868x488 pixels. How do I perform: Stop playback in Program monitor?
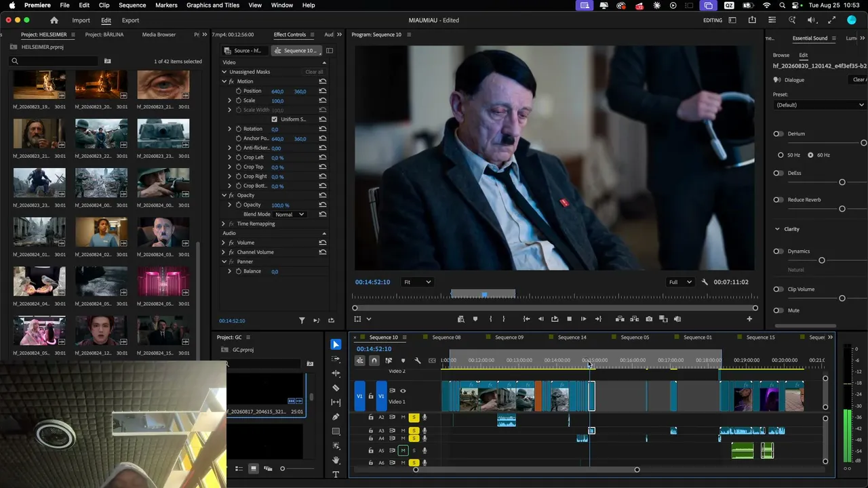coord(569,319)
